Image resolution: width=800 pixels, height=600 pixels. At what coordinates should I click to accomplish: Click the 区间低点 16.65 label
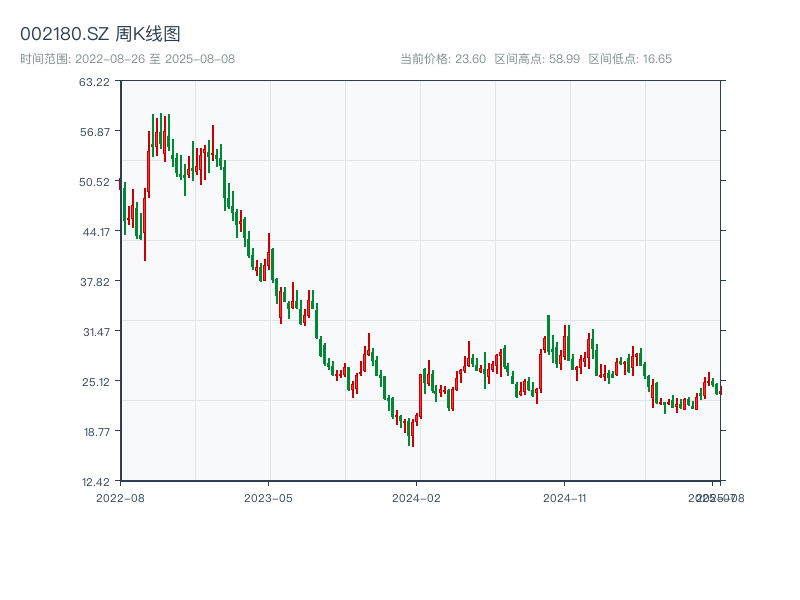[x=630, y=59]
